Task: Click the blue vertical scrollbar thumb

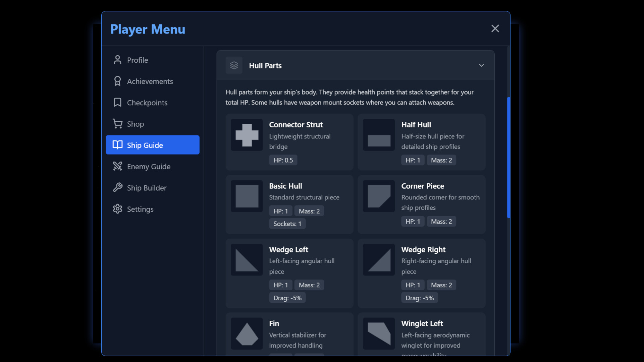Action: pyautogui.click(x=508, y=158)
